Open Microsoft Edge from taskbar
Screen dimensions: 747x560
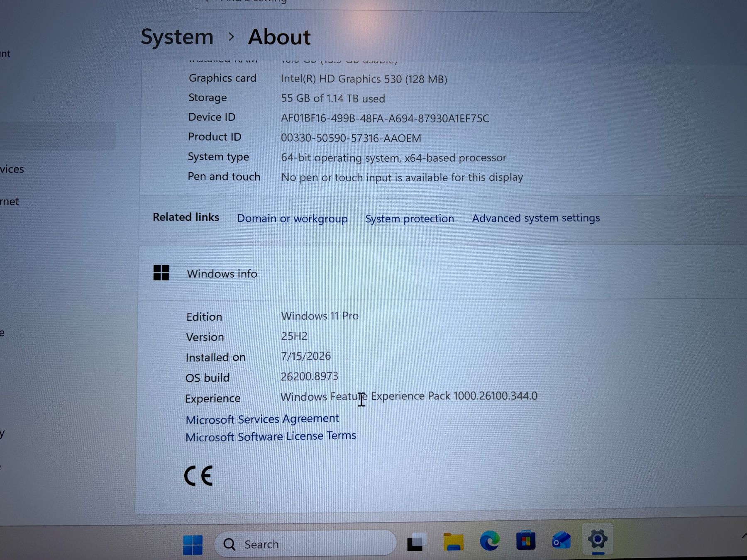click(490, 541)
